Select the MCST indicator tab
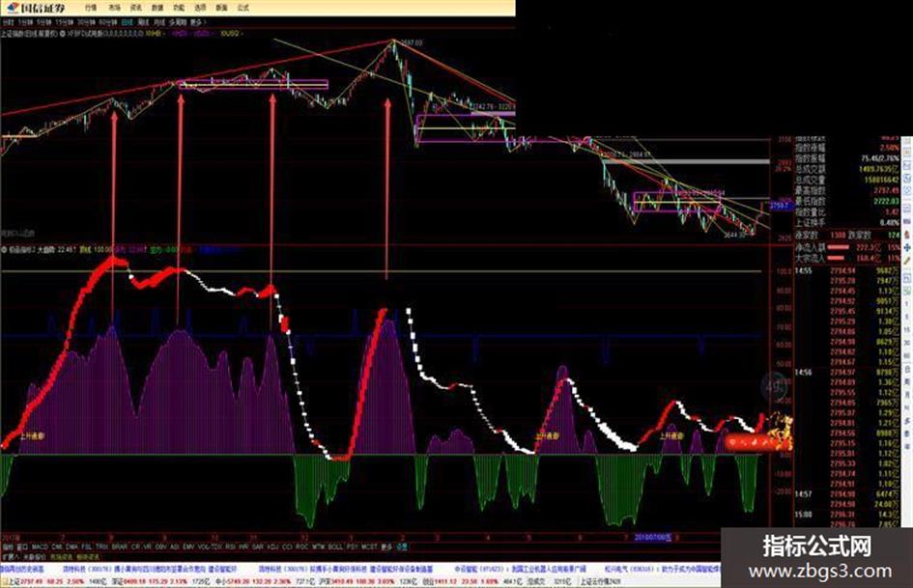The image size is (913, 588). pyautogui.click(x=370, y=547)
